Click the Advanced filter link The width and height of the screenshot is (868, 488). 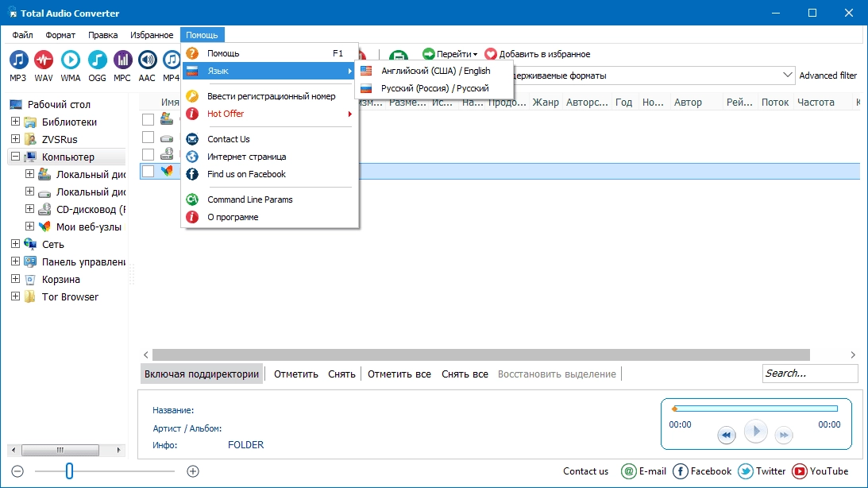827,76
